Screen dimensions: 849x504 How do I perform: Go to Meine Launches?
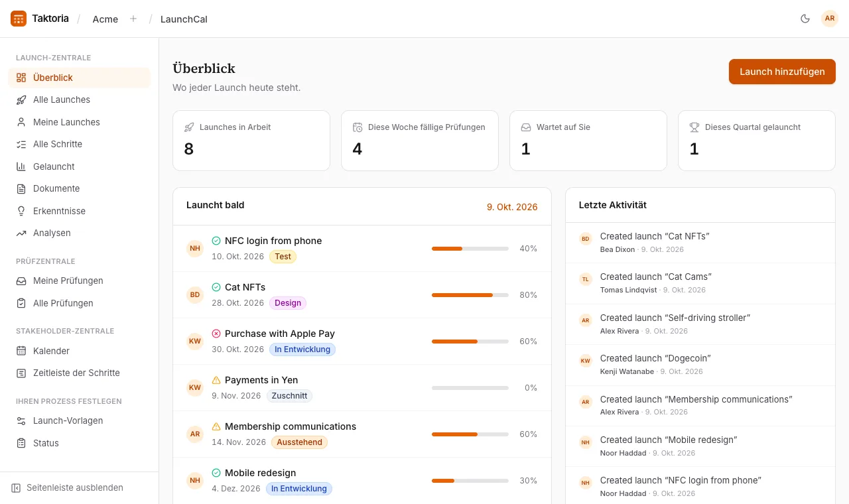pyautogui.click(x=79, y=122)
